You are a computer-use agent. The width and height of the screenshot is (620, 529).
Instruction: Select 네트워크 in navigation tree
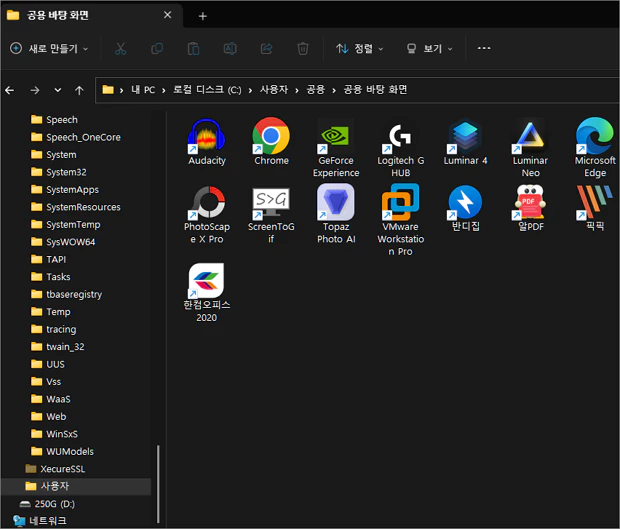(40, 521)
